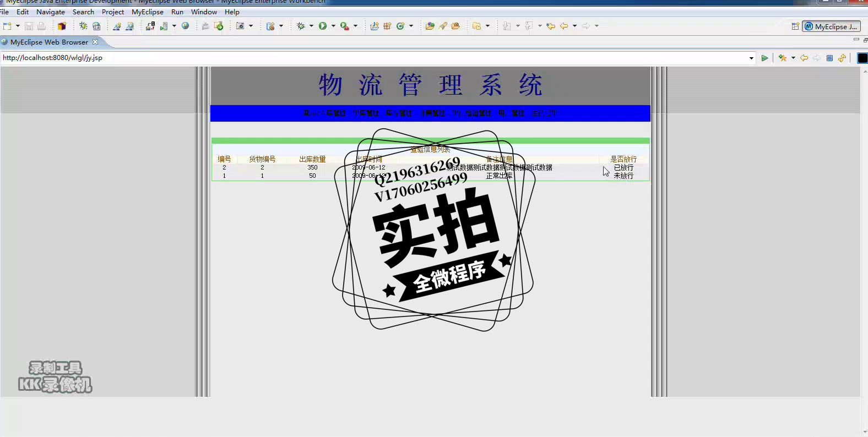868x437 pixels.
Task: Click the web browser Back arrow
Action: point(804,58)
